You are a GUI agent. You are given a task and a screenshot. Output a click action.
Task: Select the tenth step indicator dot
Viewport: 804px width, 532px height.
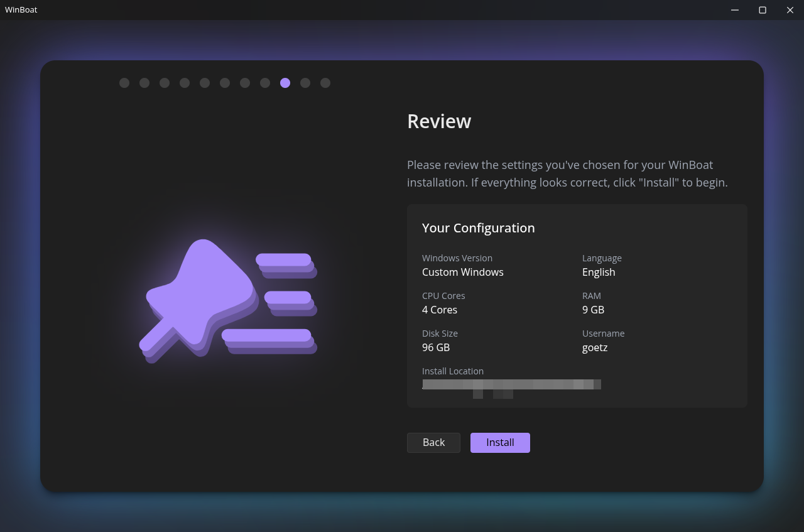pos(305,83)
